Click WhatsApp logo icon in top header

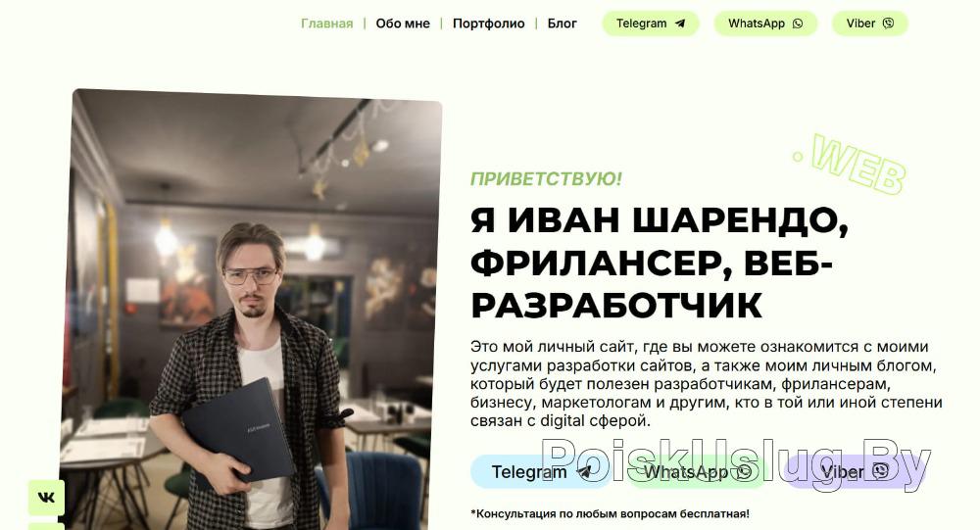pos(798,24)
